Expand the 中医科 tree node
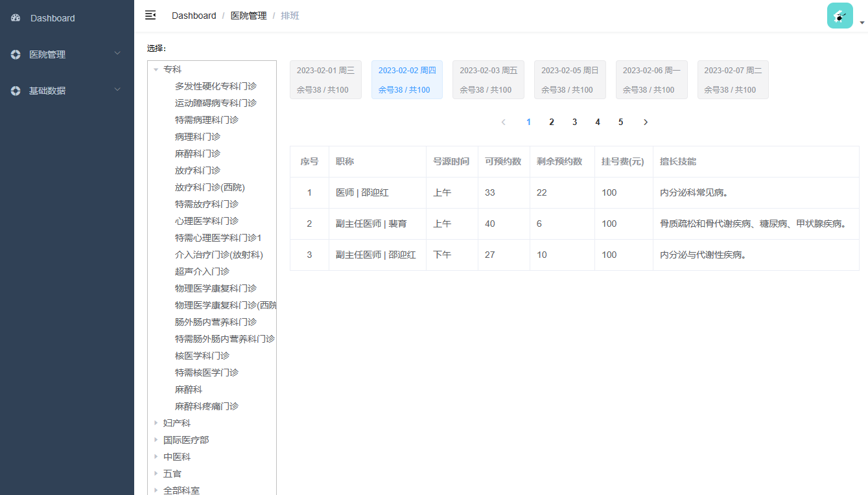The width and height of the screenshot is (868, 495). pyautogui.click(x=156, y=457)
